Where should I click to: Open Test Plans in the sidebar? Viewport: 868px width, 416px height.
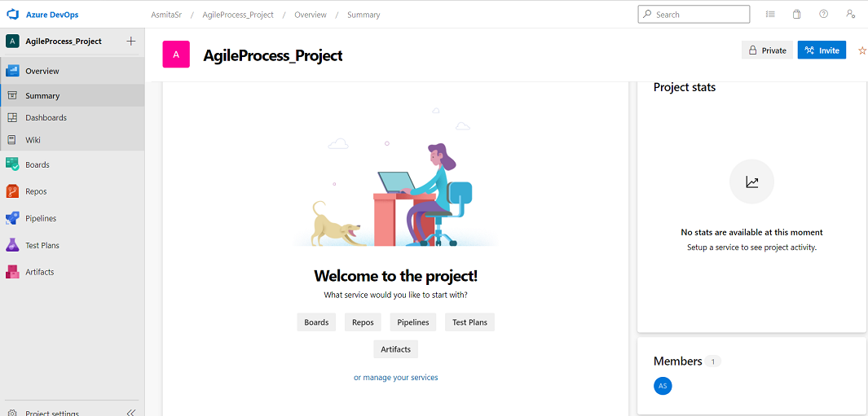click(42, 245)
